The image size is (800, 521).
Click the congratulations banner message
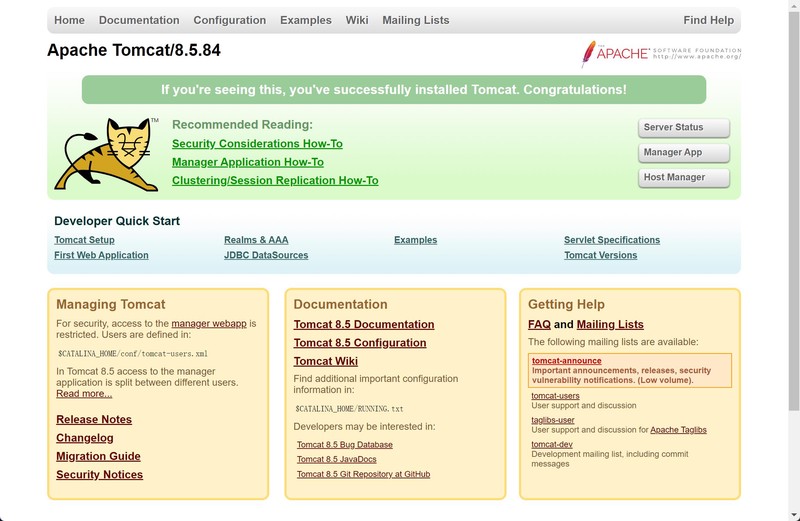(394, 90)
